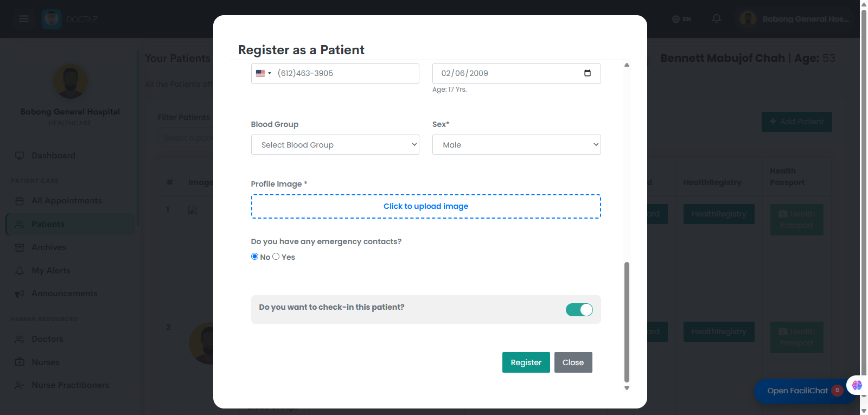Toggle the patient check-in switch
This screenshot has height=415, width=868.
click(x=579, y=310)
